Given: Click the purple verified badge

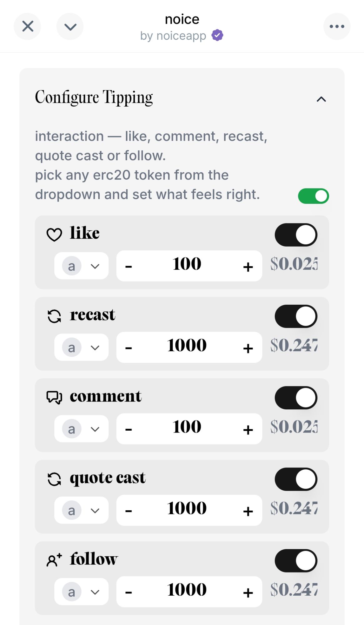Looking at the screenshot, I should tap(217, 35).
